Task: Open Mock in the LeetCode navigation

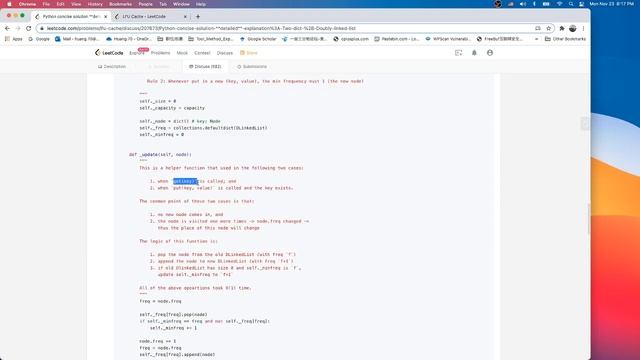Action: point(182,53)
